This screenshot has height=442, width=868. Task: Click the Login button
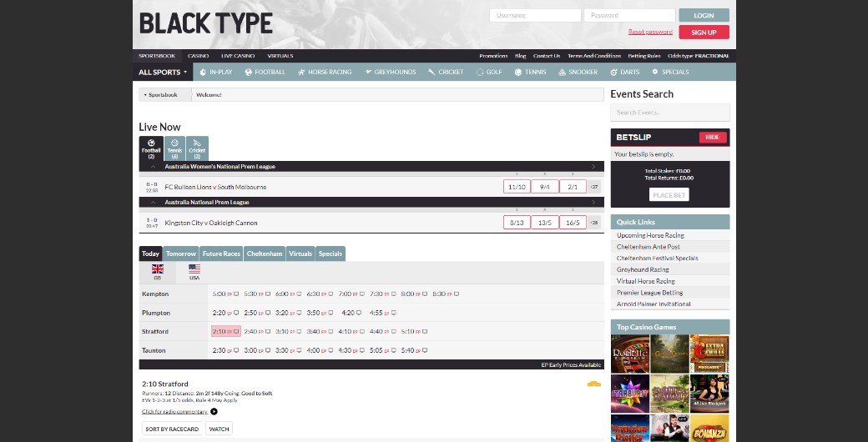click(x=704, y=16)
